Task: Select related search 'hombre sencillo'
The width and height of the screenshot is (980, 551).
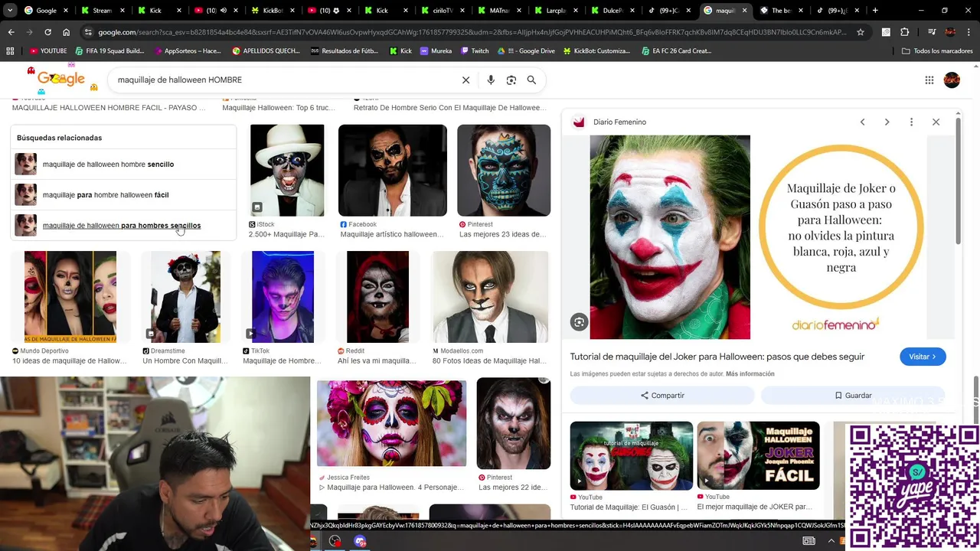Action: coord(123,164)
